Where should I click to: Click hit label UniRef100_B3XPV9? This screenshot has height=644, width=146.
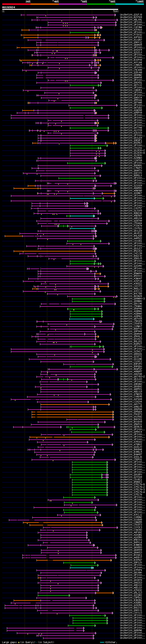(x=131, y=60)
